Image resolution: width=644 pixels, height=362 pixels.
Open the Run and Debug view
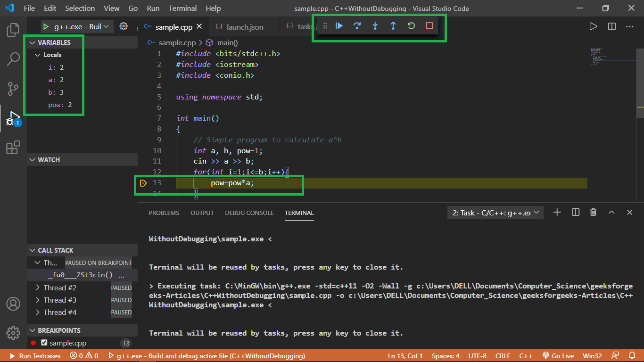tap(13, 119)
